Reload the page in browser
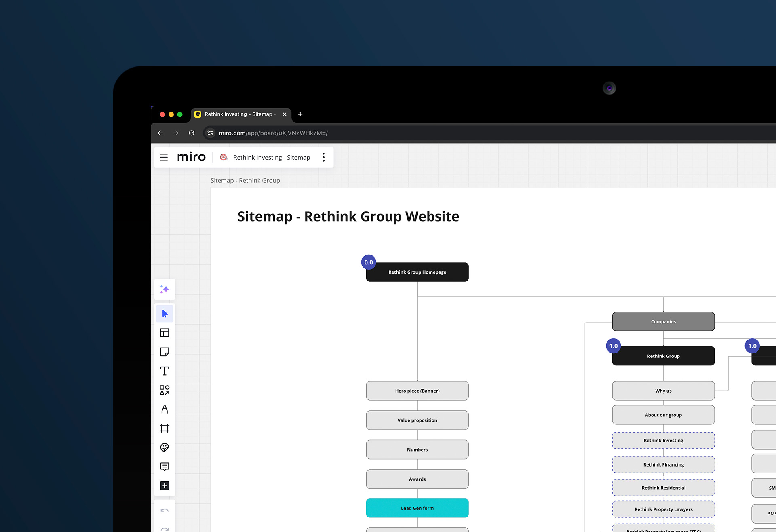The height and width of the screenshot is (532, 776). (x=192, y=133)
